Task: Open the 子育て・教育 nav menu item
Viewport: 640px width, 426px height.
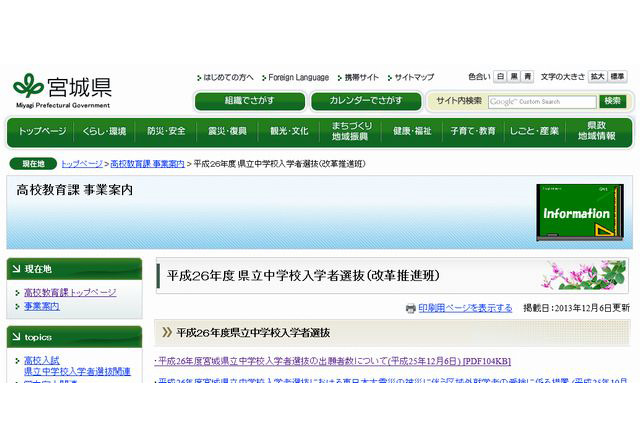Action: pyautogui.click(x=473, y=131)
